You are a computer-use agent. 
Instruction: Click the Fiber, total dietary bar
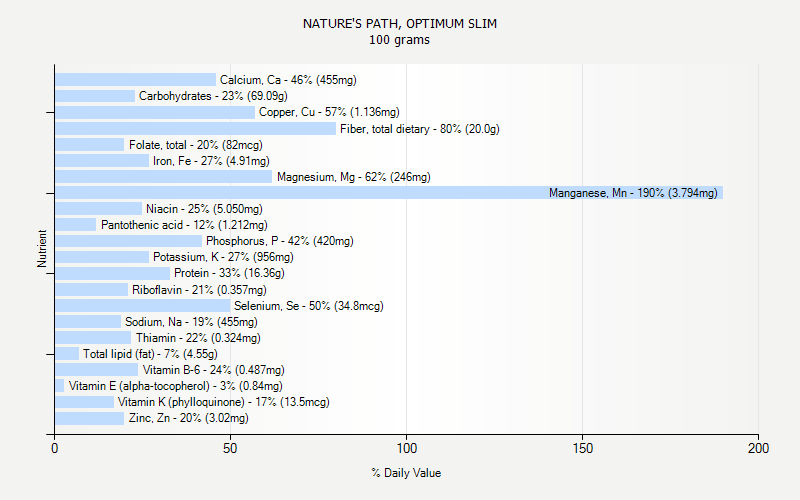[x=196, y=129]
